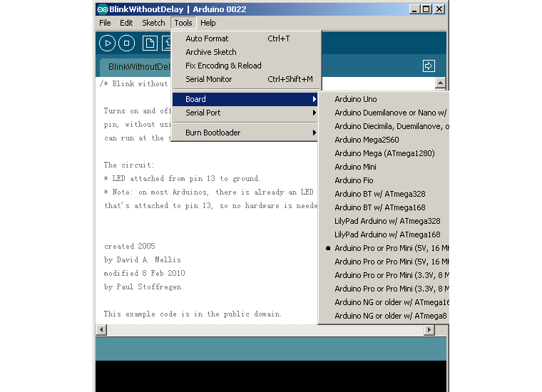Click the 'The circuit:' comment line
The height and width of the screenshot is (392, 542).
(129, 165)
